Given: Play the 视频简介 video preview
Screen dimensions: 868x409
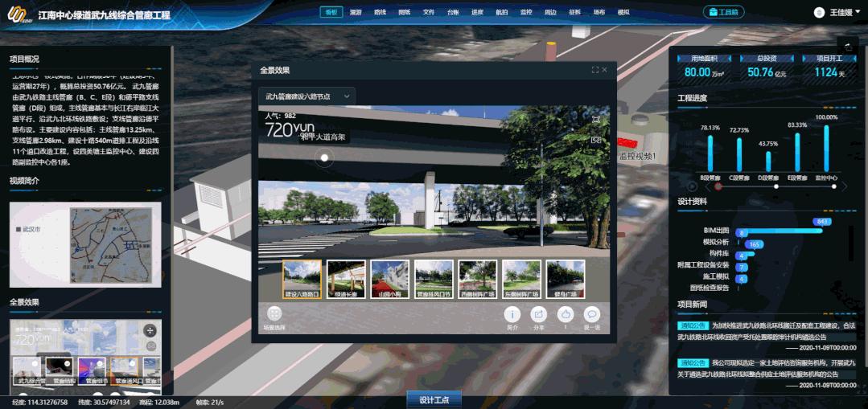Looking at the screenshot, I should tap(85, 244).
